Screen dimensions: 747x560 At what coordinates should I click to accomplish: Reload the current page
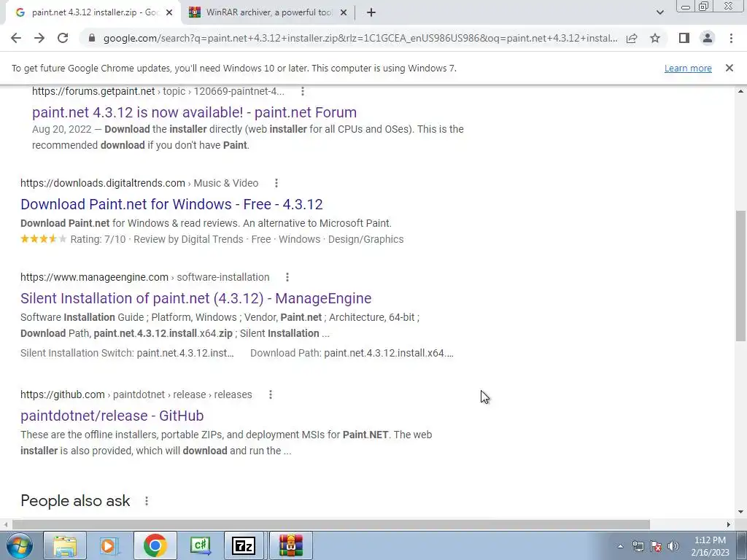point(63,38)
